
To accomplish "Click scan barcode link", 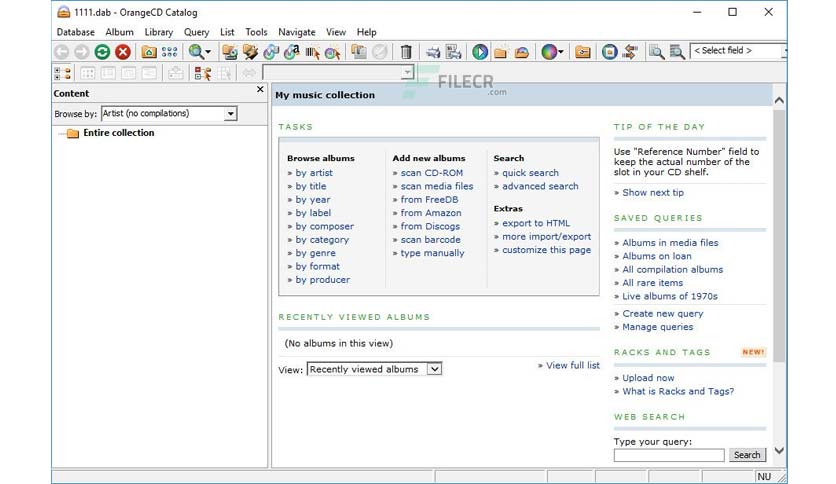I will 430,239.
